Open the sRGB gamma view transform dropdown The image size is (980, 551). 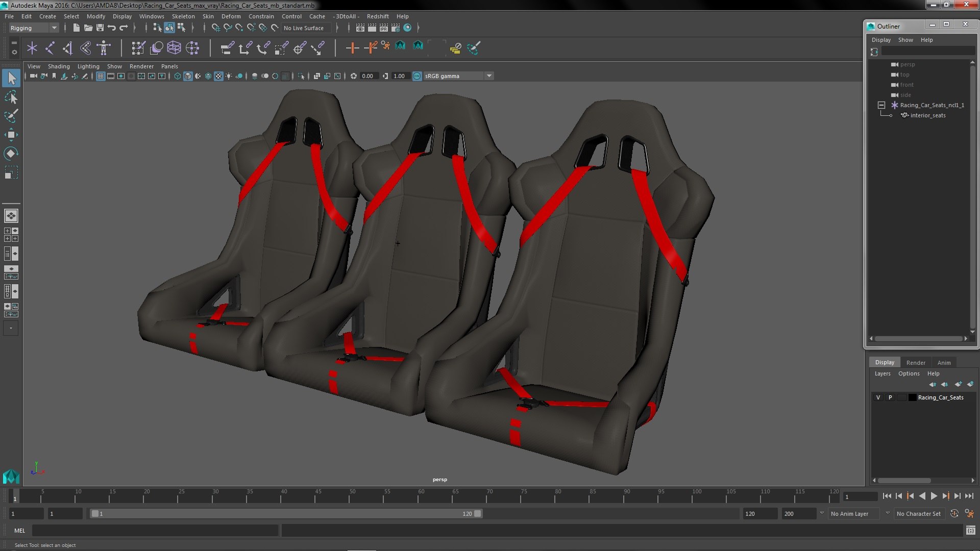(459, 76)
